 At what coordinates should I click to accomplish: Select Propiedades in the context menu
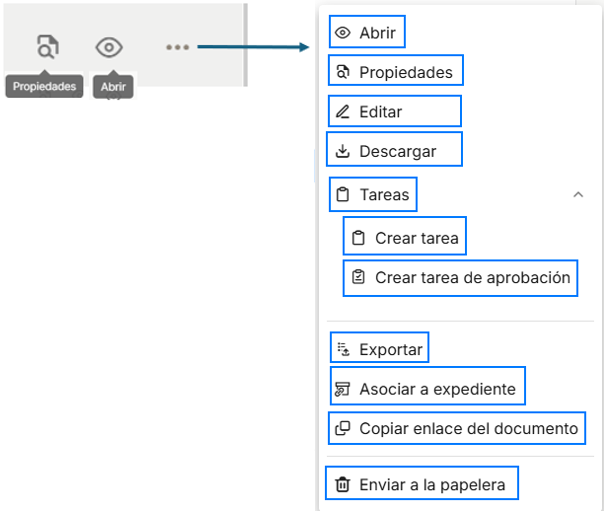coord(395,72)
